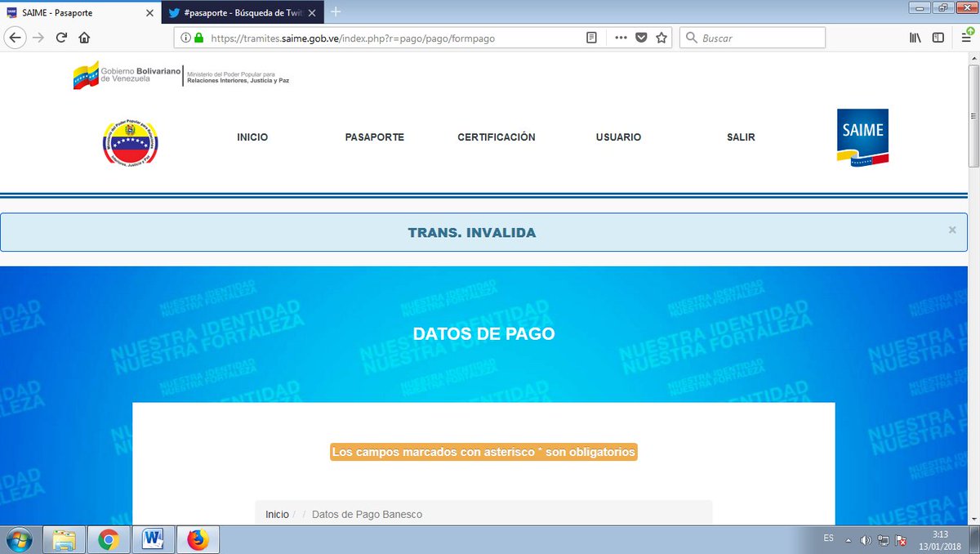Click the TRANS. INVALIDA message text

472,233
